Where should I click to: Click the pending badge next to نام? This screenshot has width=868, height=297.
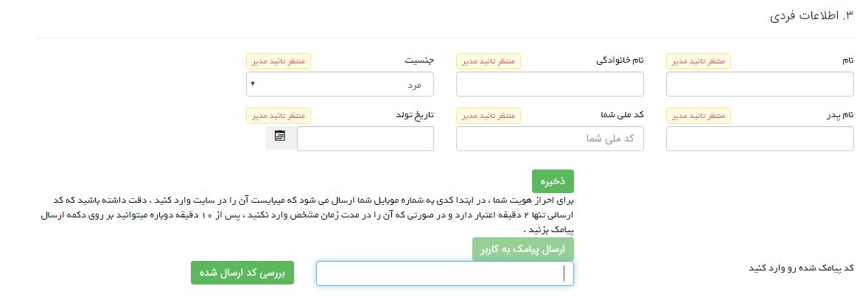tap(699, 61)
